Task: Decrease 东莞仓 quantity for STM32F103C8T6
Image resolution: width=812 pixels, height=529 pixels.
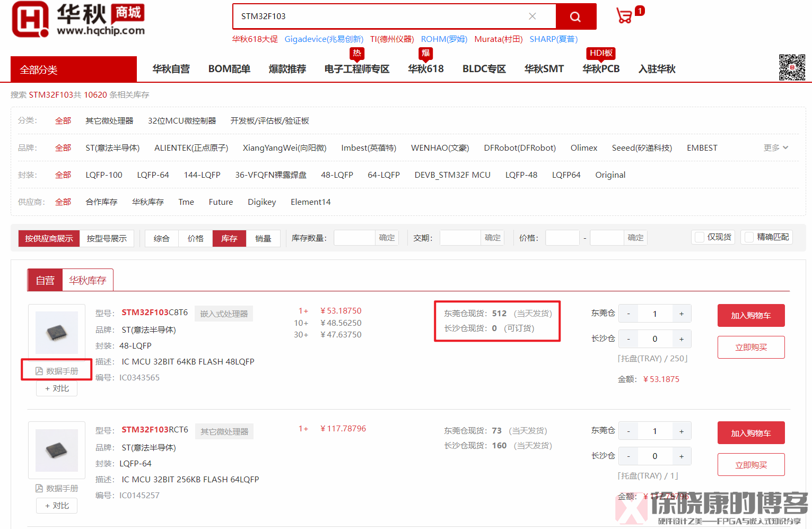Action: 628,314
